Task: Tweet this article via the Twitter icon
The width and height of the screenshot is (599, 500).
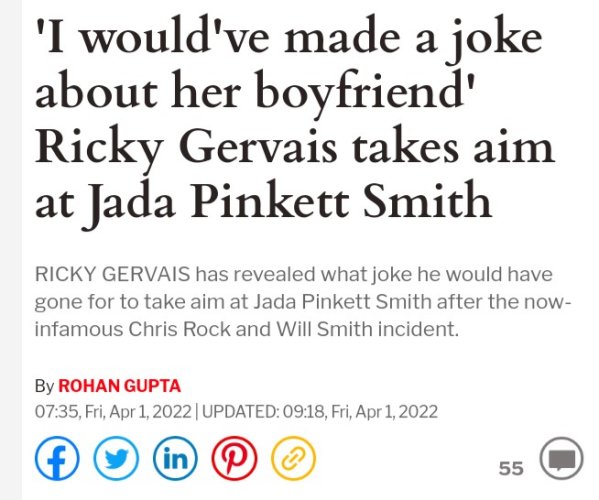Action: pyautogui.click(x=116, y=458)
